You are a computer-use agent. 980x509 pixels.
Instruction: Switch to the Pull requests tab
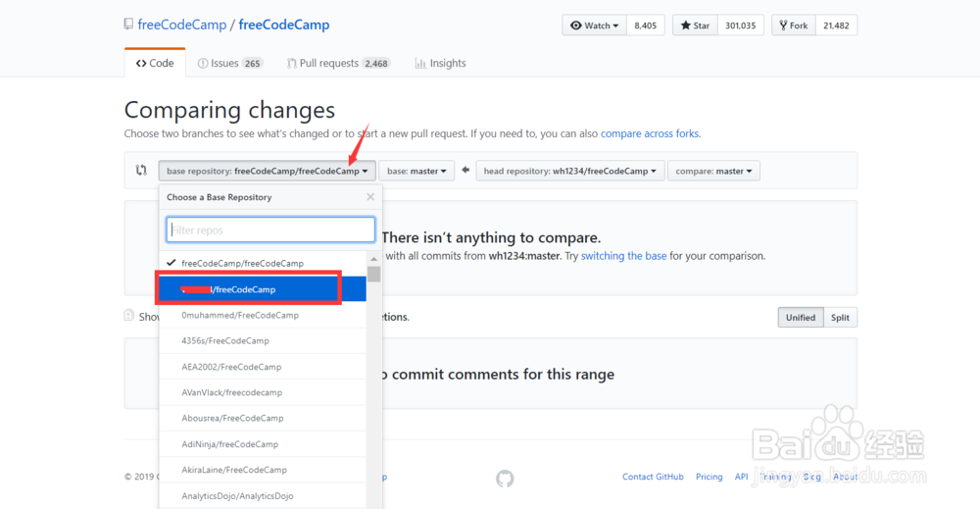pyautogui.click(x=338, y=63)
